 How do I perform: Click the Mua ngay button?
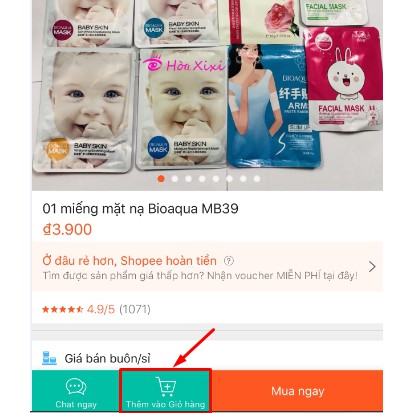(297, 391)
